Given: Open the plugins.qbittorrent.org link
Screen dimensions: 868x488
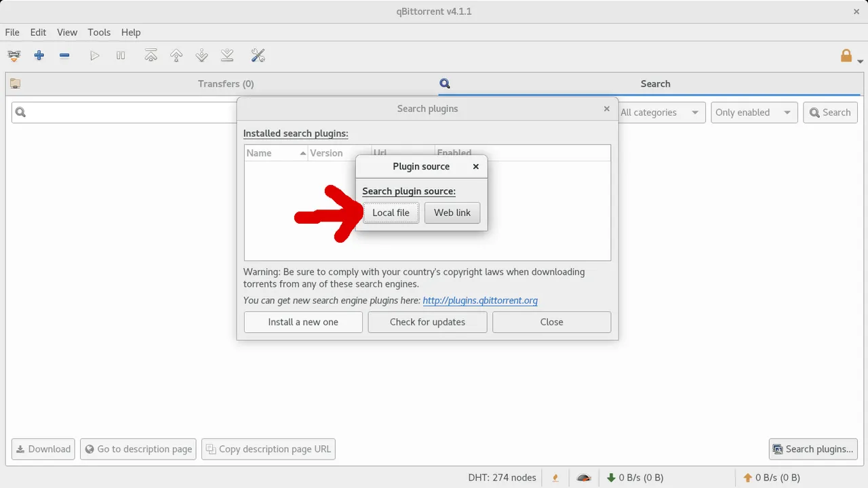Looking at the screenshot, I should point(480,300).
